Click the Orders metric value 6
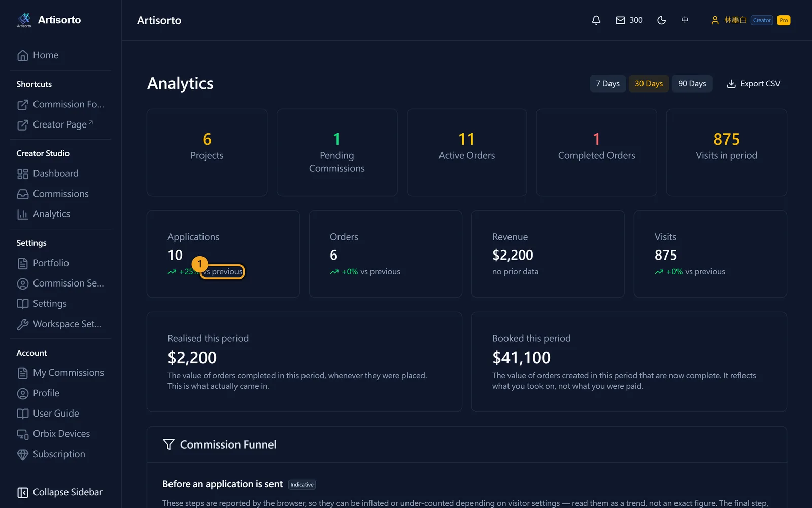 (333, 255)
